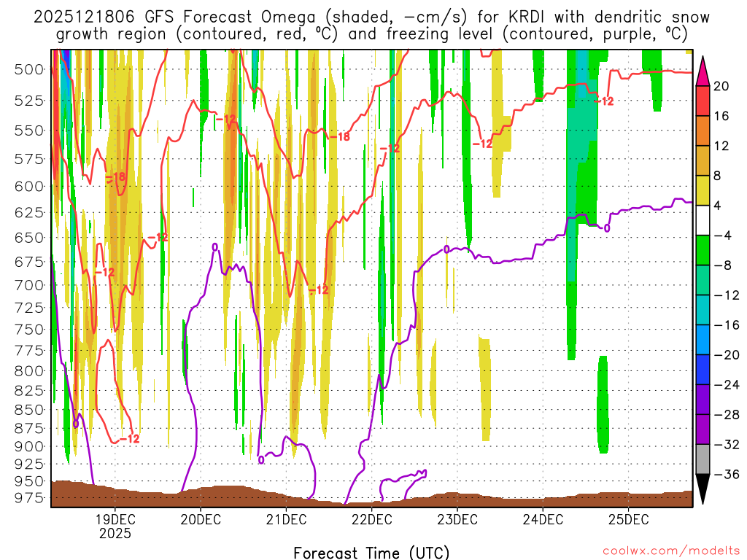Click the black arrow at the colorbar bottom
The image size is (747, 560).
tap(703, 487)
